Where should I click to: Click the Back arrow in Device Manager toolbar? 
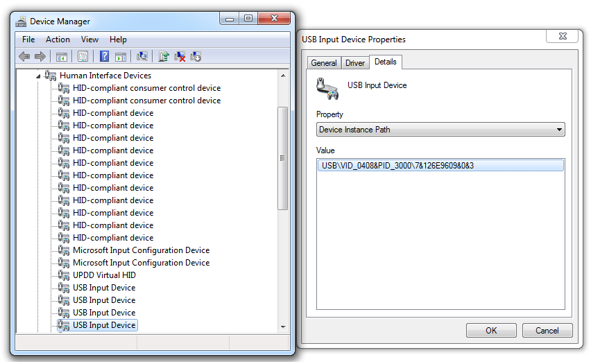(24, 57)
